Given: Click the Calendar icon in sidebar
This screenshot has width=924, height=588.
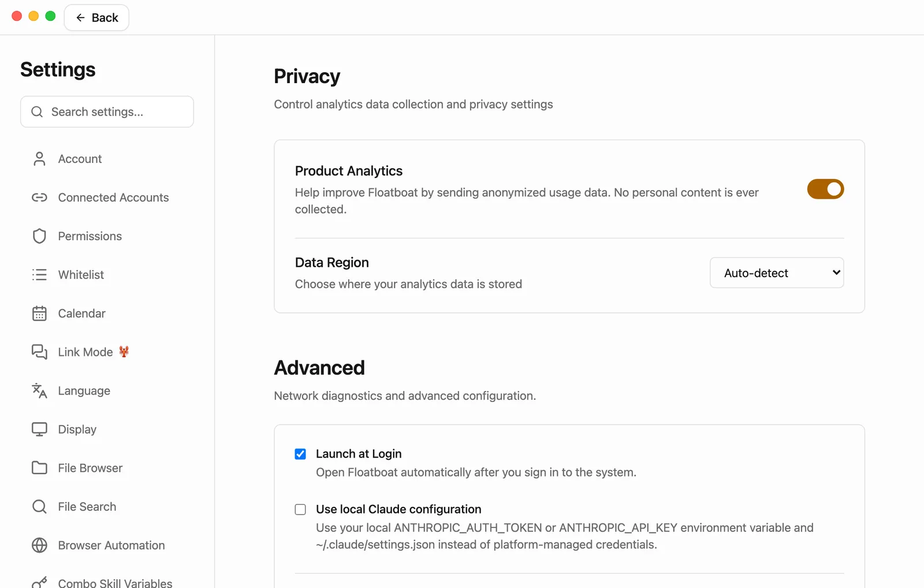Looking at the screenshot, I should pos(39,314).
